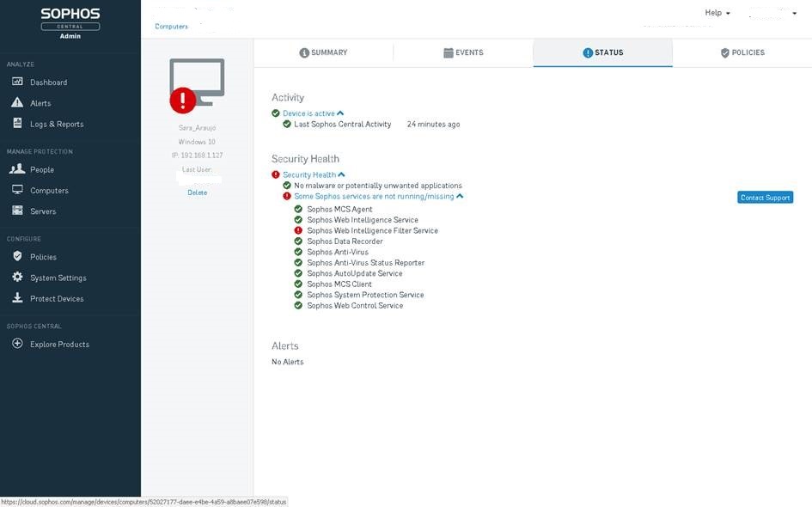Collapse the Sophos services not running list
The width and height of the screenshot is (812, 507).
click(x=460, y=196)
